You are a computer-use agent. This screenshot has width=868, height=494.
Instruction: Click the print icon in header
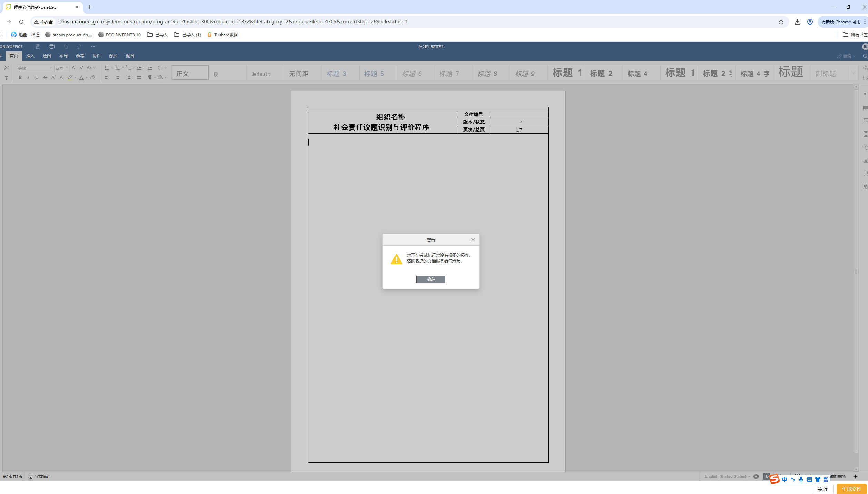52,46
